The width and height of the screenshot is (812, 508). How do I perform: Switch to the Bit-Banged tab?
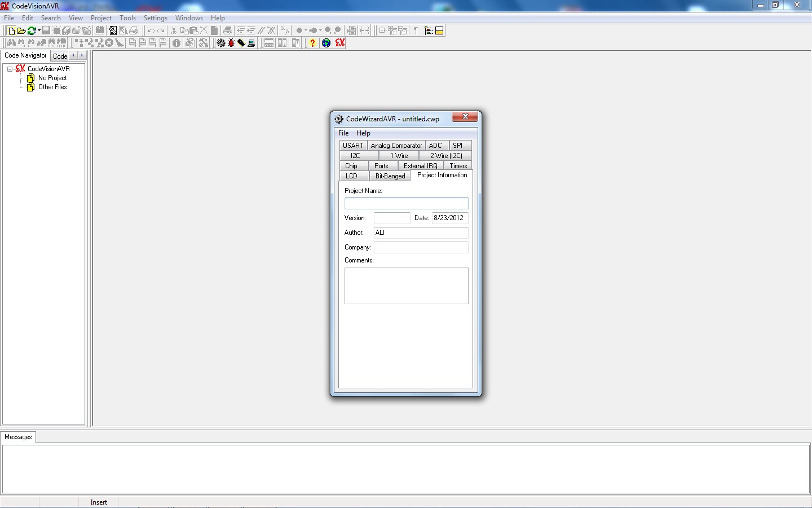[x=390, y=176]
